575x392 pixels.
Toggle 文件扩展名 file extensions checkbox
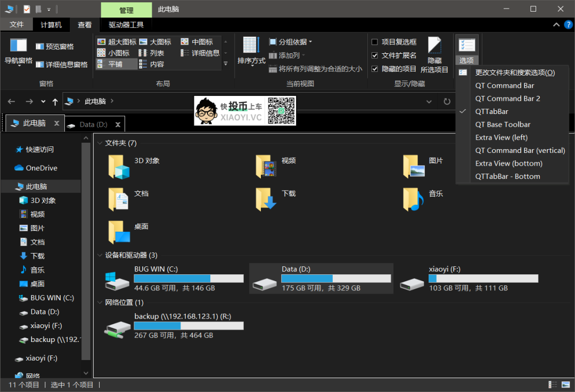(394, 55)
